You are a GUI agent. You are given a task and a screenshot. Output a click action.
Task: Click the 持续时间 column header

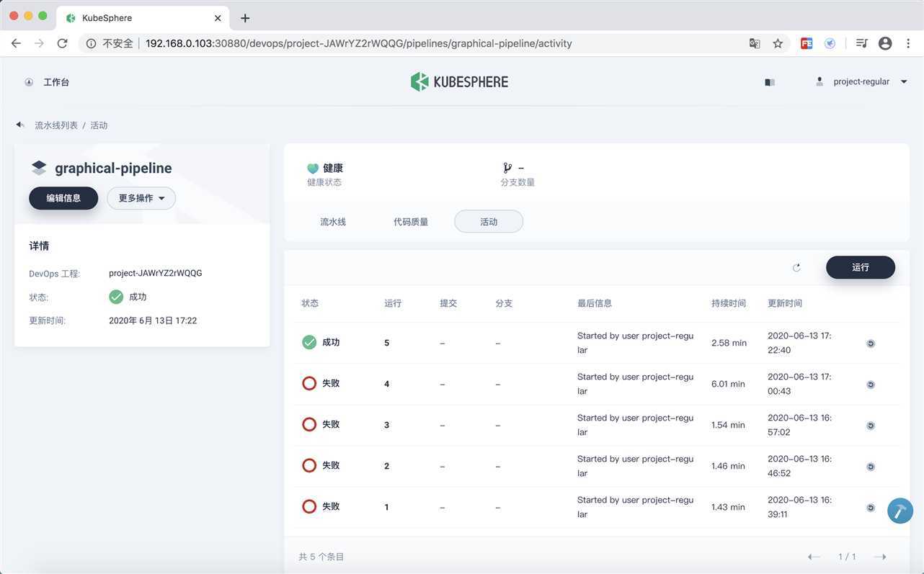[729, 303]
